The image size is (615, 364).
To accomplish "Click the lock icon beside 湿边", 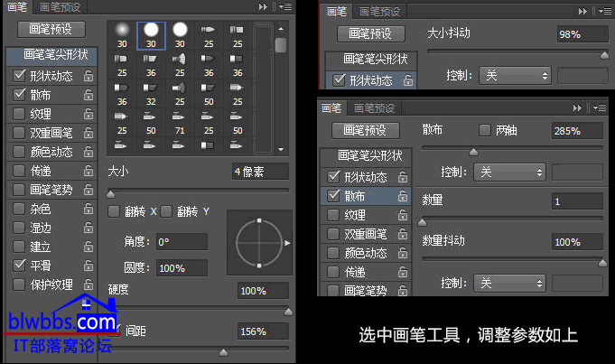I will coord(89,228).
